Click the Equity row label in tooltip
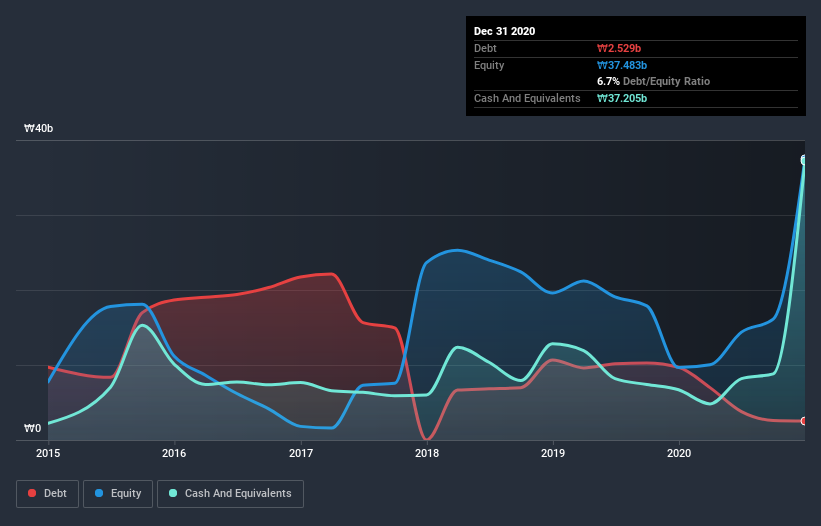 click(489, 65)
